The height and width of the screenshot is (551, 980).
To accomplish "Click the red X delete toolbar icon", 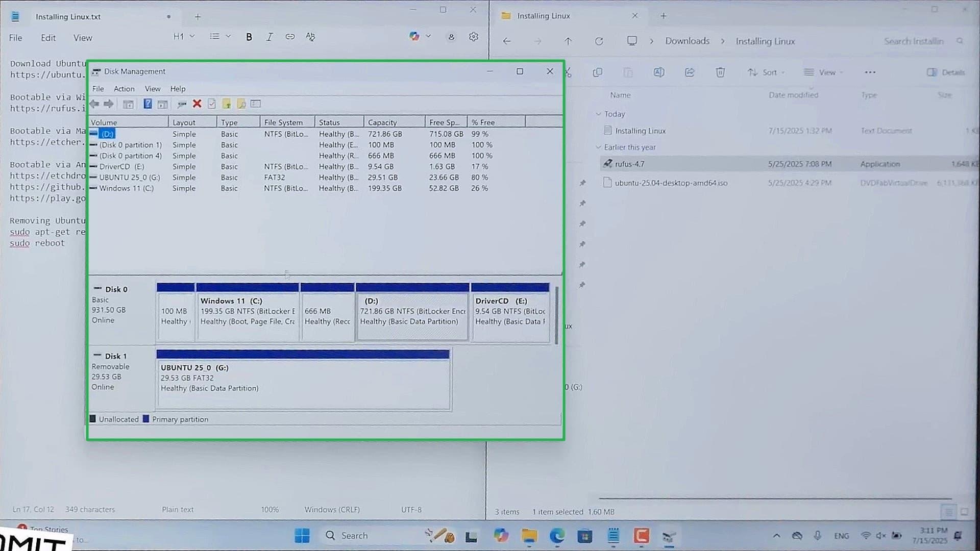I will [x=197, y=104].
